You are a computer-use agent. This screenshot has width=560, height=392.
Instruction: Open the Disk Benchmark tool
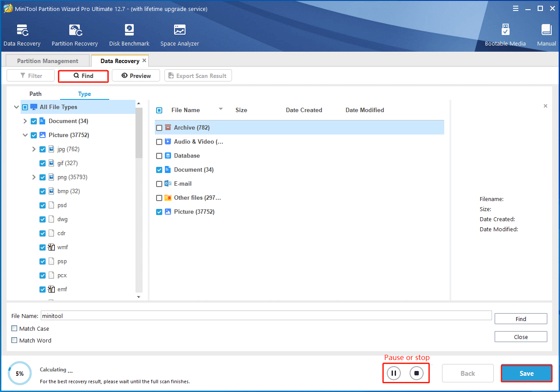pyautogui.click(x=129, y=35)
